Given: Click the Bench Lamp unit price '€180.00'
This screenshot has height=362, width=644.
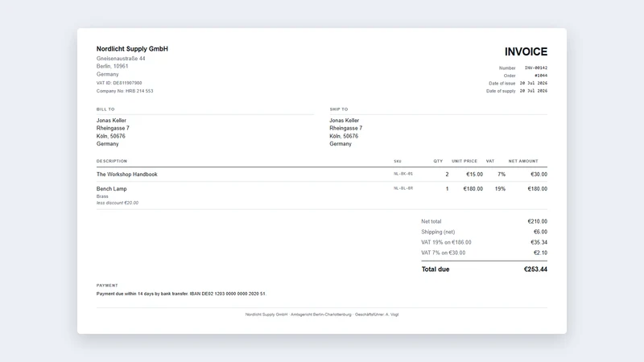Looking at the screenshot, I should coord(473,189).
